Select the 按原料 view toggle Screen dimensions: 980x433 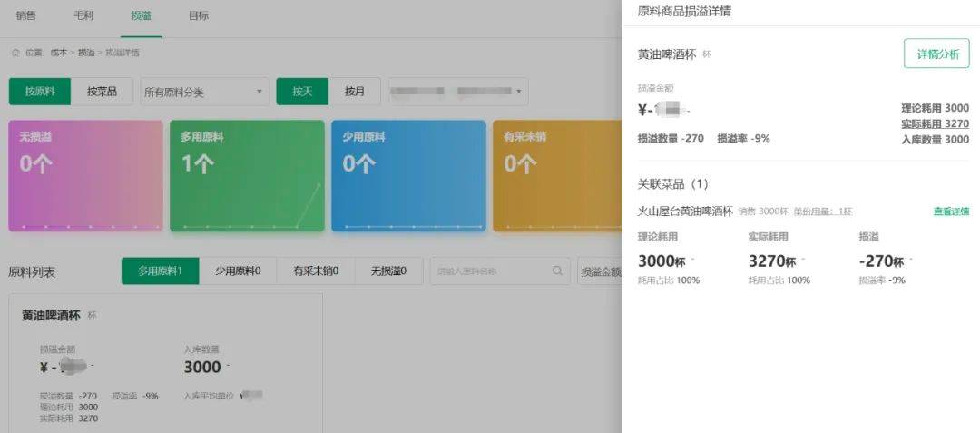(x=40, y=92)
